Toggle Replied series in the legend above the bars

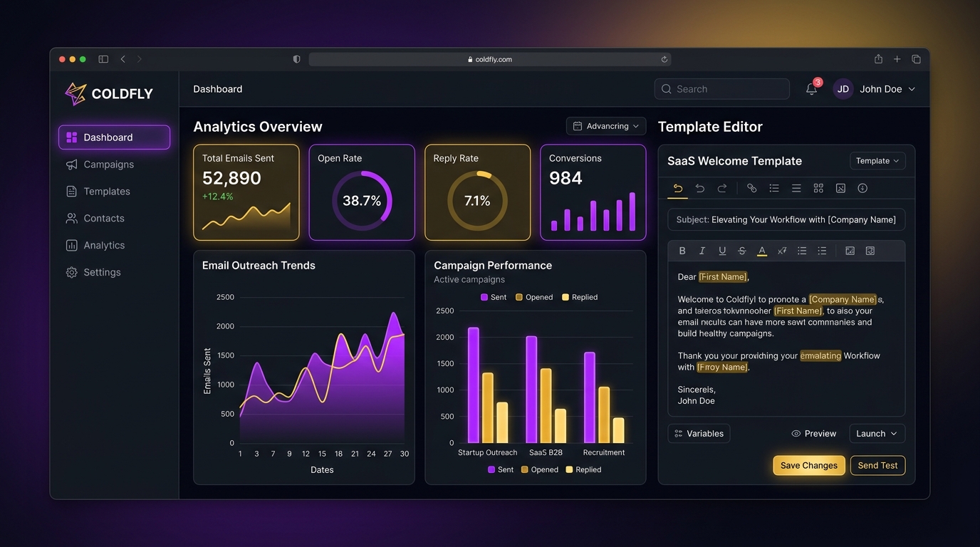(580, 297)
